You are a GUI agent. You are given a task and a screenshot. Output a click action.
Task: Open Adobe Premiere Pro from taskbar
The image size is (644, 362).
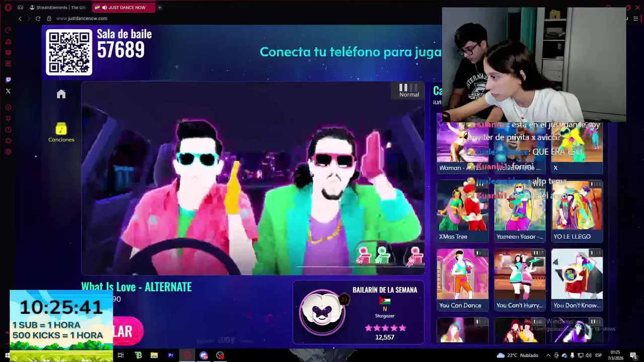[171, 355]
